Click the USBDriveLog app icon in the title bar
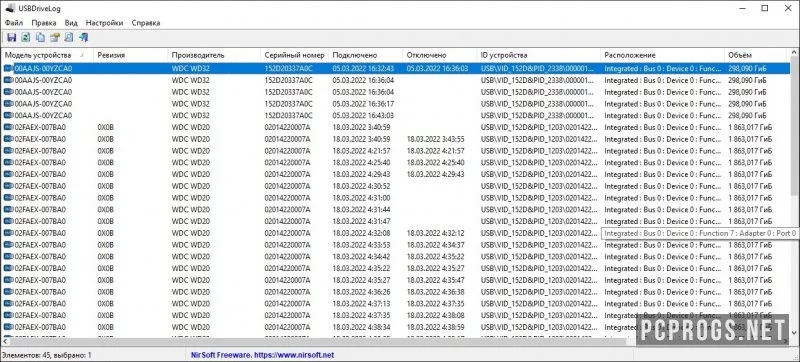The image size is (800, 362). click(x=9, y=8)
